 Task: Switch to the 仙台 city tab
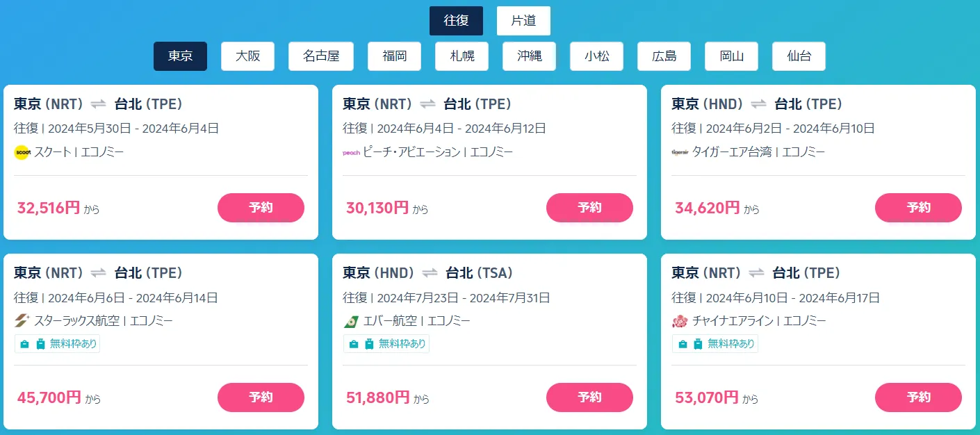pyautogui.click(x=799, y=56)
